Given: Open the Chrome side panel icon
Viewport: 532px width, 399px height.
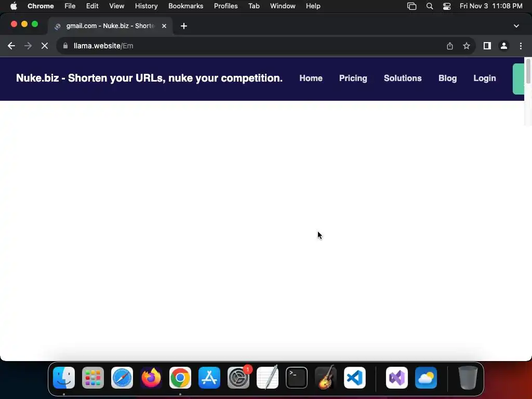Looking at the screenshot, I should (x=487, y=46).
